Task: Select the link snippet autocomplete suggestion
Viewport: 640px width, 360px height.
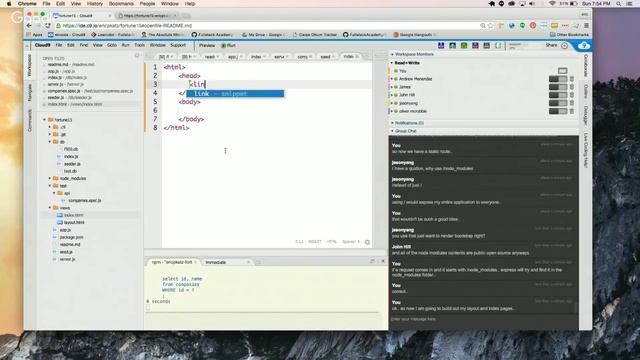Action: point(235,94)
